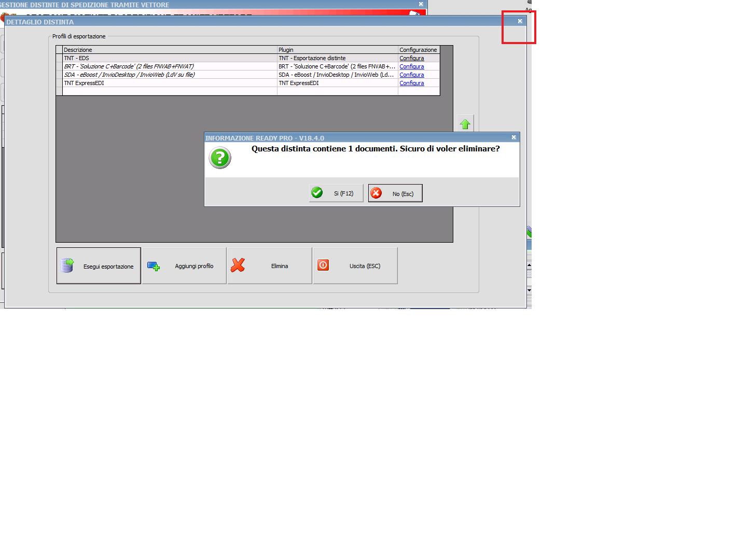Click scrollbar down arrow in background window

click(x=529, y=290)
